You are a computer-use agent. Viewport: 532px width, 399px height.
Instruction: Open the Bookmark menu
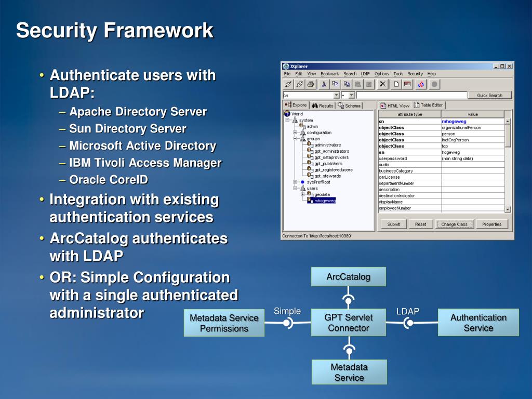[330, 74]
